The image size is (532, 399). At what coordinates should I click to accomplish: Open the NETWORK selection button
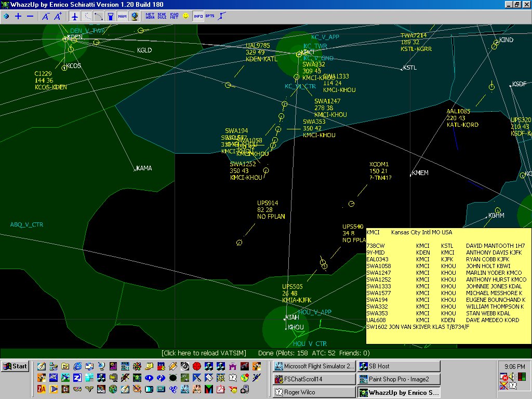(150, 16)
